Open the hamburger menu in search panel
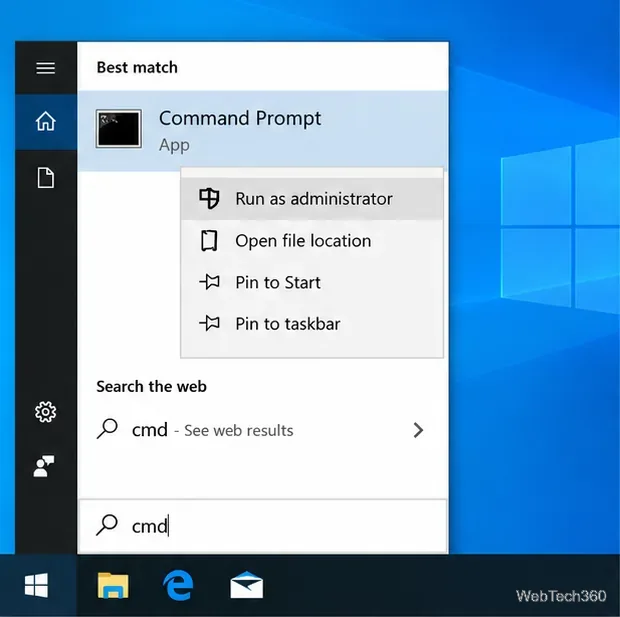Screen dimensions: 620x617 coord(45,68)
